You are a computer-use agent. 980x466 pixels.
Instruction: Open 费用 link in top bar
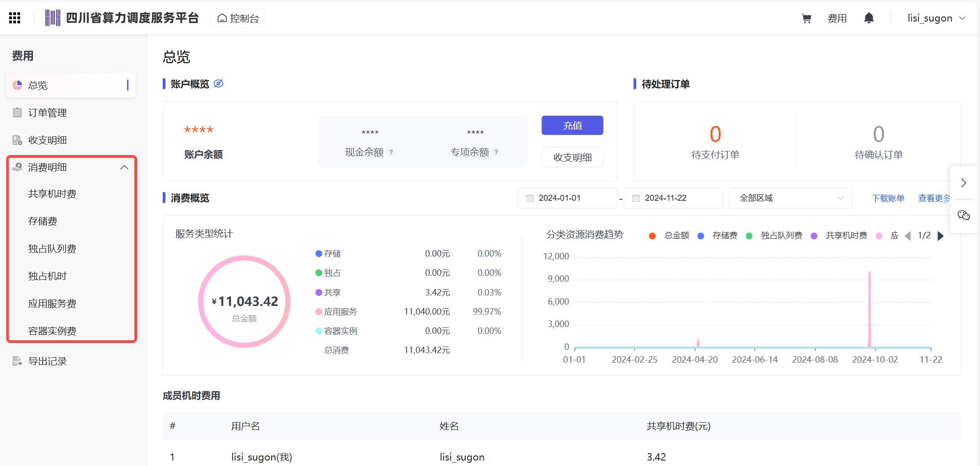(837, 18)
